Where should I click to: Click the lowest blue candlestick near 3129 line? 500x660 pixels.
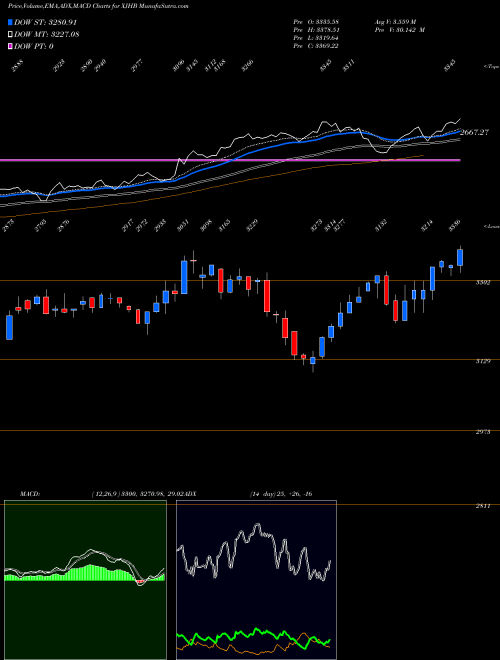coord(313,361)
